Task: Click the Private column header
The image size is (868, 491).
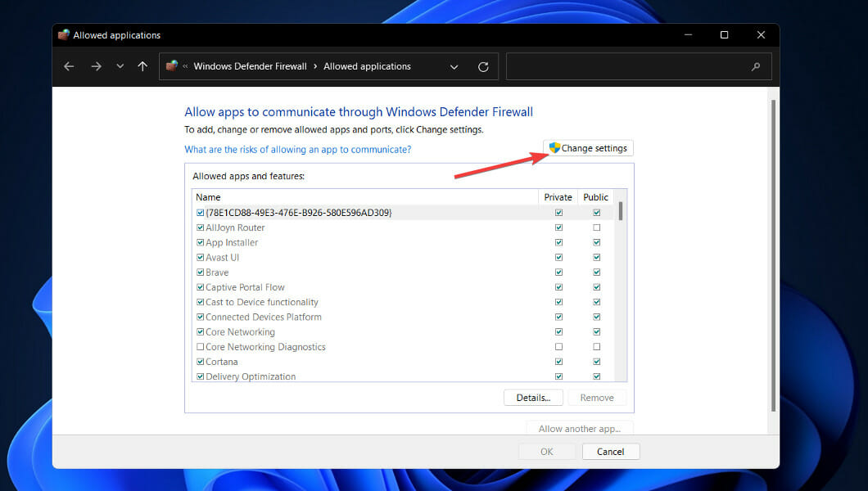Action: [558, 197]
